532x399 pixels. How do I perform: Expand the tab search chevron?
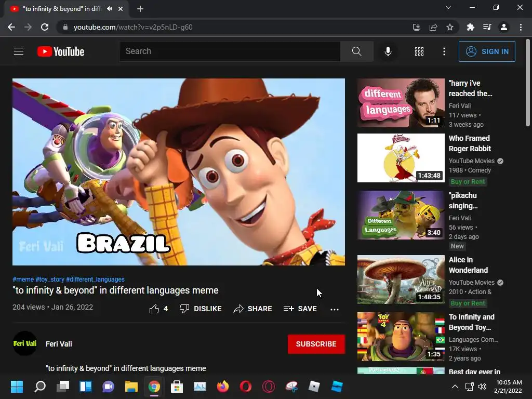(448, 7)
